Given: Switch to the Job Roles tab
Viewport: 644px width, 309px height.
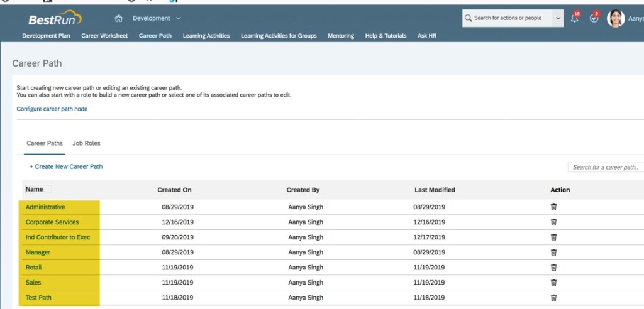Looking at the screenshot, I should (x=86, y=143).
